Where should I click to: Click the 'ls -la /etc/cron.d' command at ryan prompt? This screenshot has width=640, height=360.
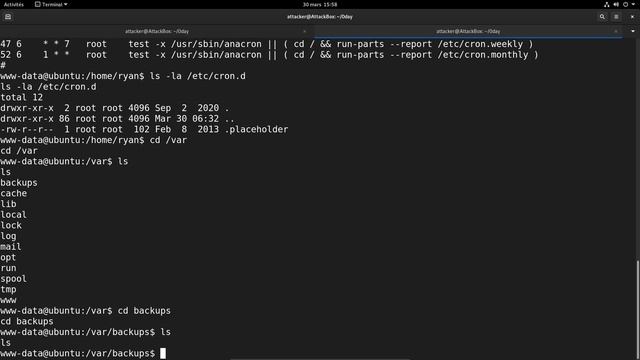click(x=198, y=76)
